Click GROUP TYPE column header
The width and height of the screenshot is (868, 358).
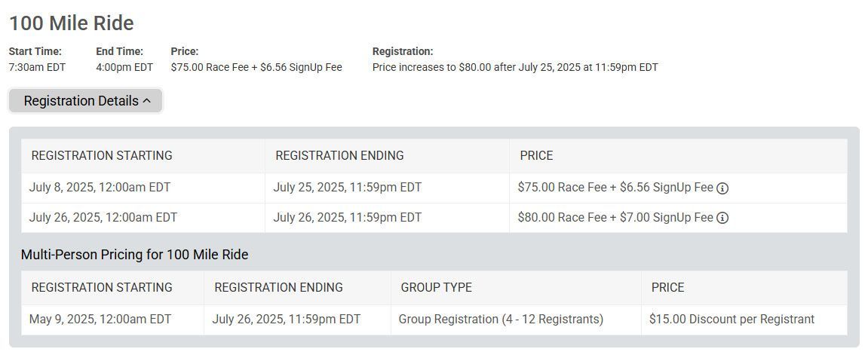pyautogui.click(x=436, y=288)
